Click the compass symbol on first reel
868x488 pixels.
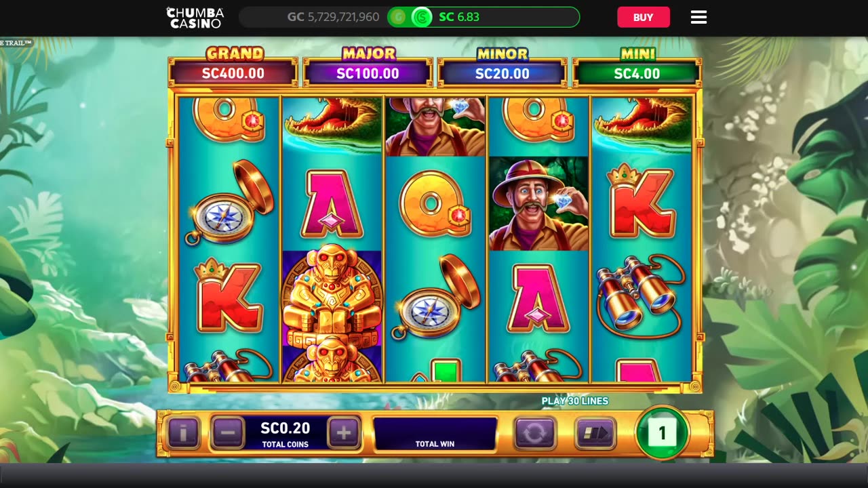point(229,203)
